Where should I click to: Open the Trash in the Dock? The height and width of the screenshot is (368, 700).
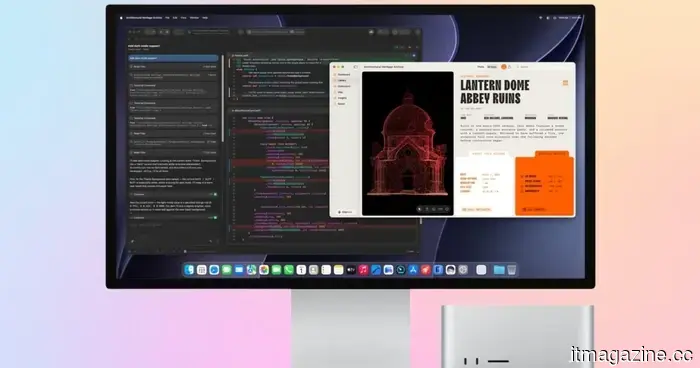(512, 270)
